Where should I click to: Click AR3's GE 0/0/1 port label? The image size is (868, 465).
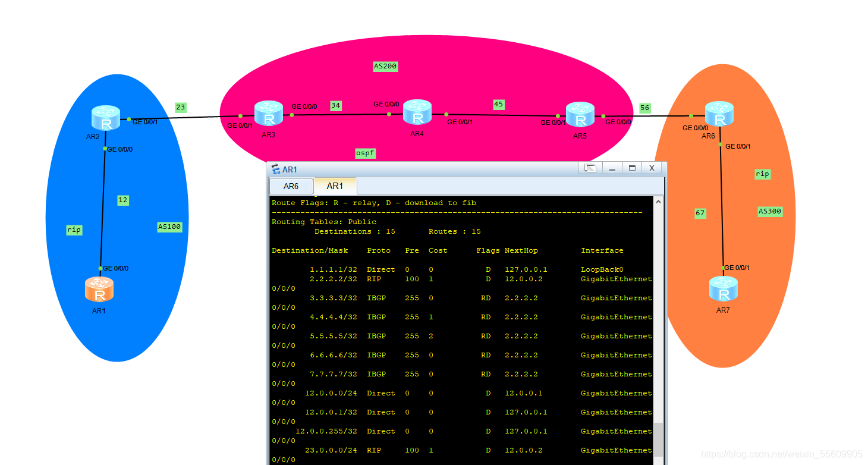(x=240, y=125)
